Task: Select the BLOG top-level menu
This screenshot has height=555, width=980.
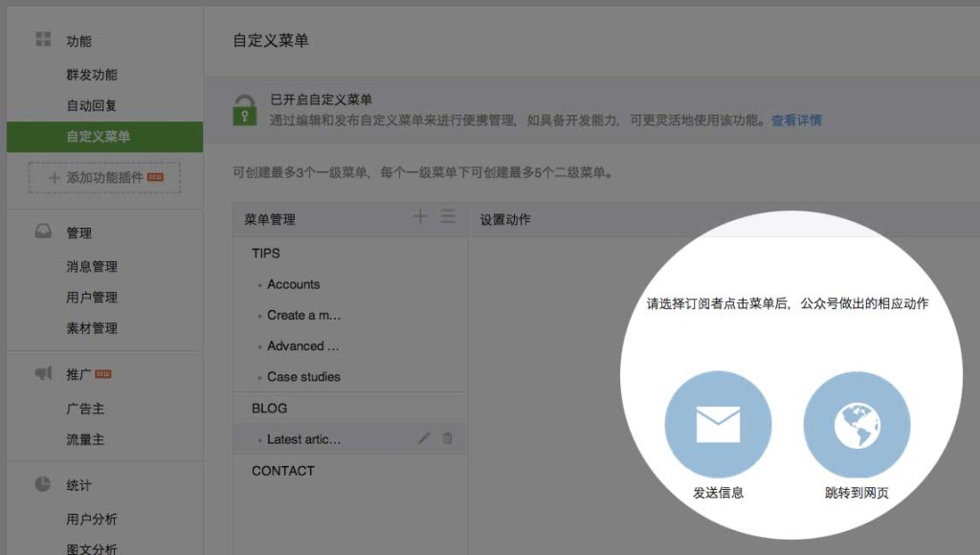Action: 269,408
